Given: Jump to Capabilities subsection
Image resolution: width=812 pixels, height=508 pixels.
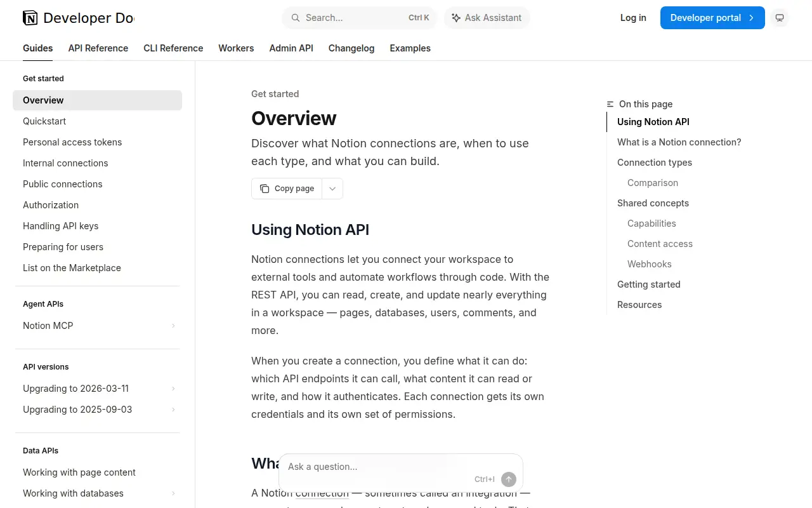Looking at the screenshot, I should [652, 224].
